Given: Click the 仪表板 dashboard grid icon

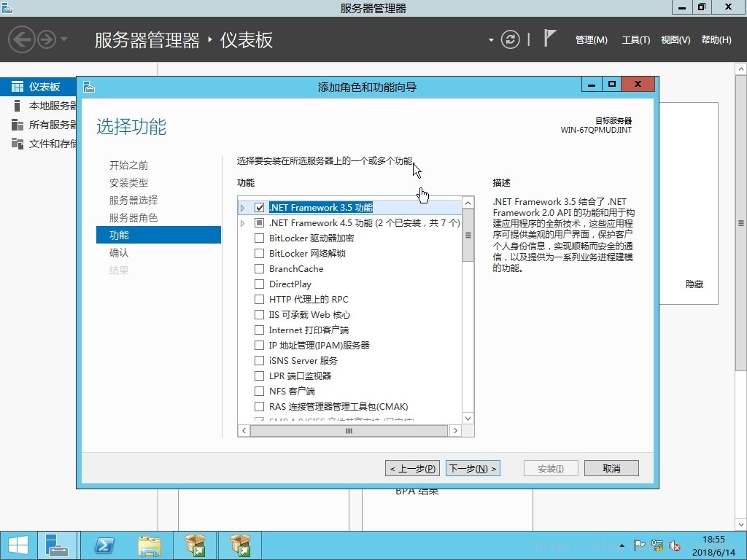Looking at the screenshot, I should coord(18,87).
